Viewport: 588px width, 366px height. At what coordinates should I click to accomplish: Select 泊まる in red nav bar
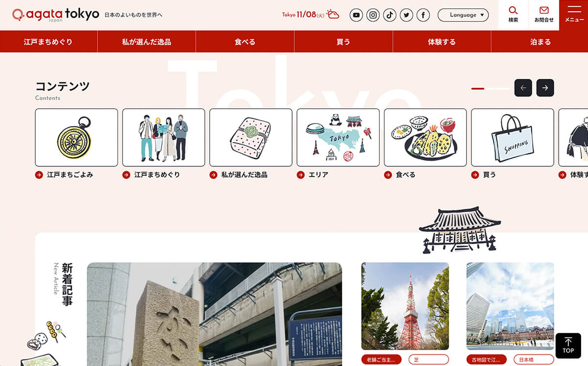(540, 42)
